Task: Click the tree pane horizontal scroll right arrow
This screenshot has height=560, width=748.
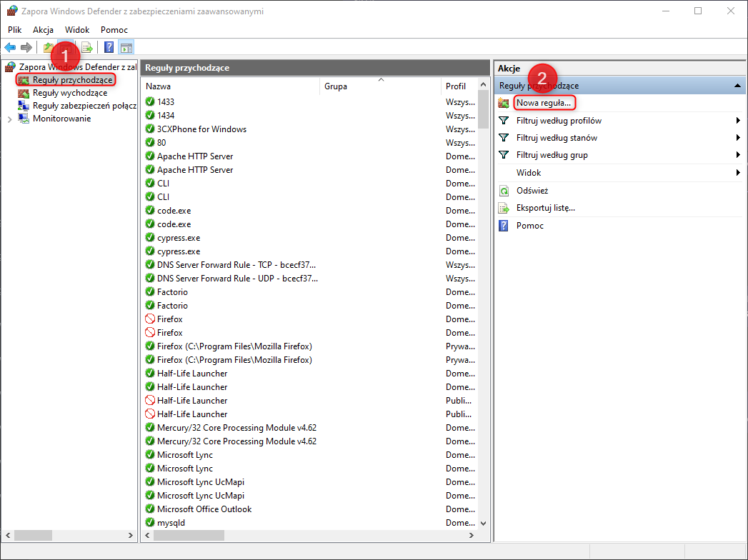Action: tap(131, 536)
